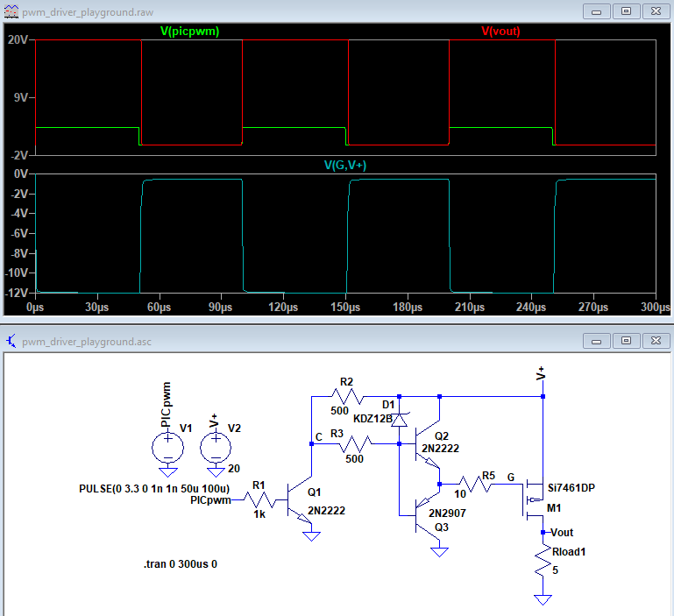Viewport: 674px width, 616px height.
Task: Click the schematic window transistor title icon
Action: pyautogui.click(x=11, y=342)
